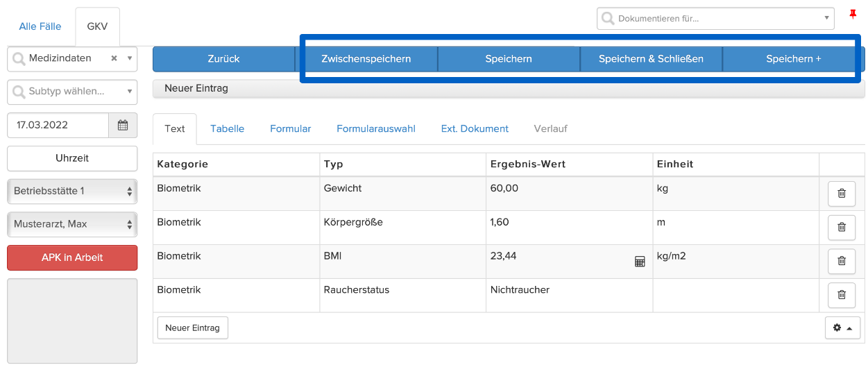Delete the BMI row via trash icon
Viewport: 868px width, 365px height.
pos(842,261)
